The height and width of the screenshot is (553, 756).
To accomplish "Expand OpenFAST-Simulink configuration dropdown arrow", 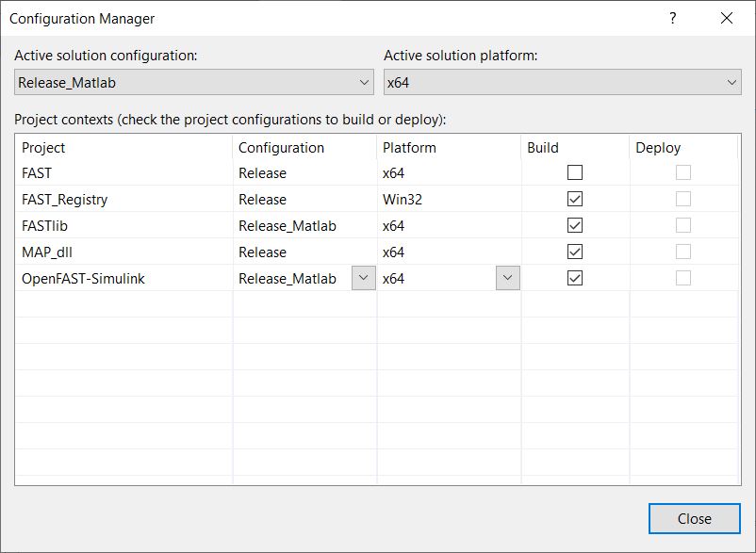I will click(363, 278).
